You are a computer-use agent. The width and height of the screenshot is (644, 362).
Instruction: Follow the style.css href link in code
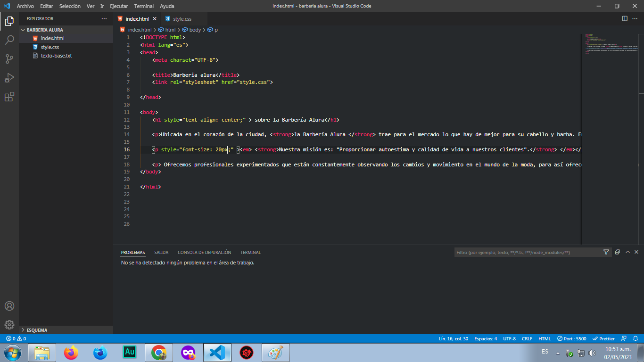pyautogui.click(x=253, y=82)
